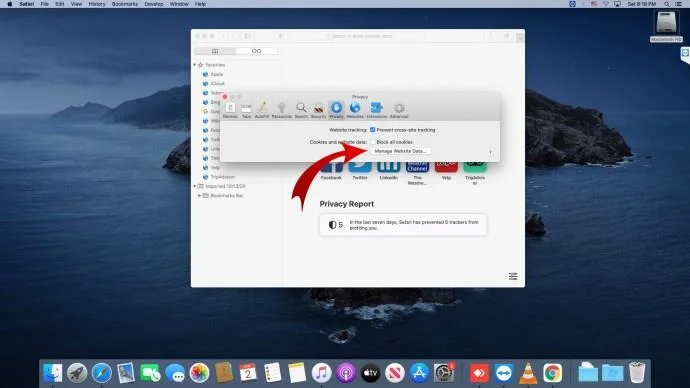Open Reminders from the Dock
The width and height of the screenshot is (690, 388).
[x=272, y=373]
